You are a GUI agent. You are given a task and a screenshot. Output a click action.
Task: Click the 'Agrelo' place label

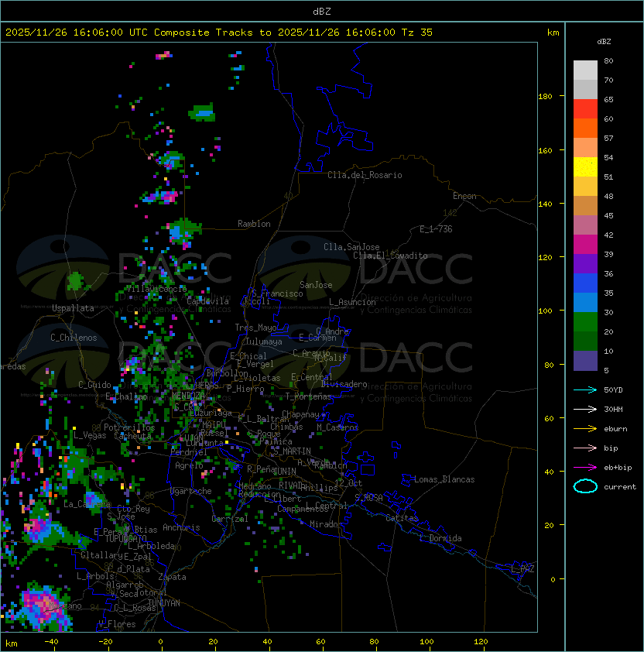189,465
